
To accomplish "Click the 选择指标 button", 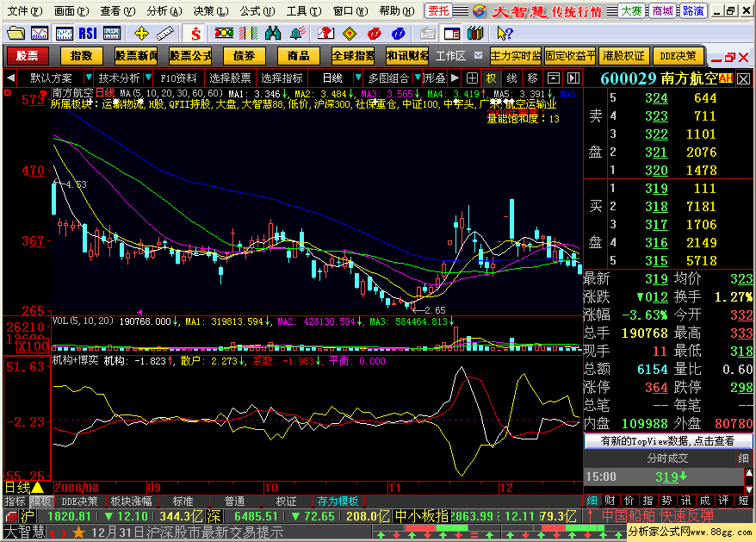I will point(282,78).
